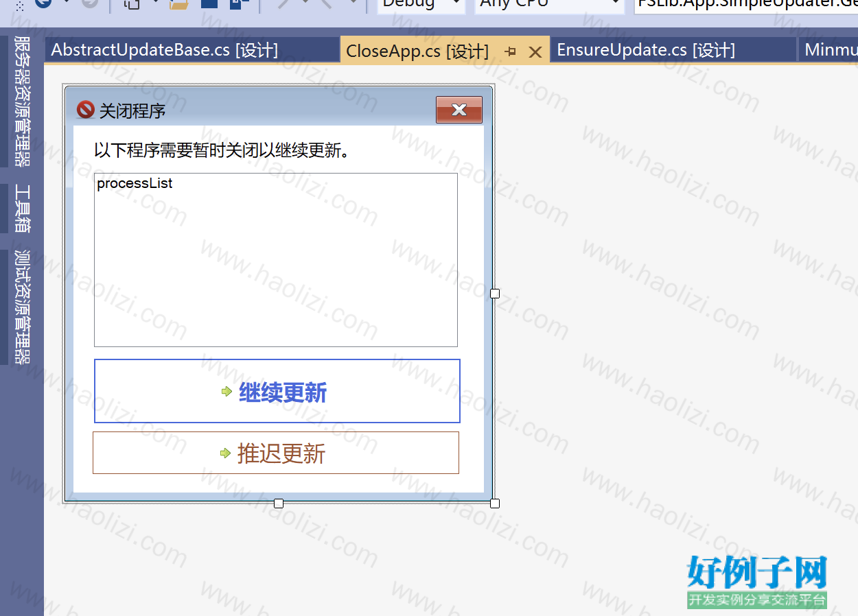Click the red no-entry icon in form title
This screenshot has width=858, height=616.
tap(85, 110)
